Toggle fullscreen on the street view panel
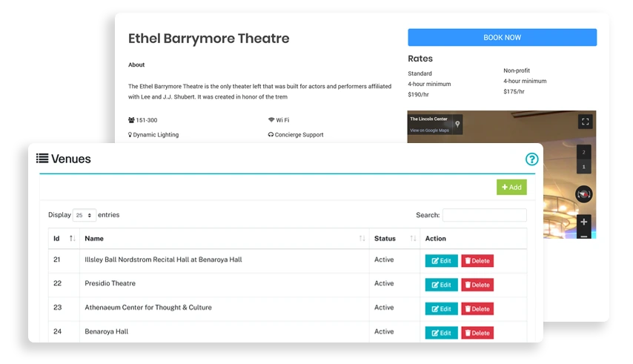Viewport: 633px width, 364px height. 585,122
